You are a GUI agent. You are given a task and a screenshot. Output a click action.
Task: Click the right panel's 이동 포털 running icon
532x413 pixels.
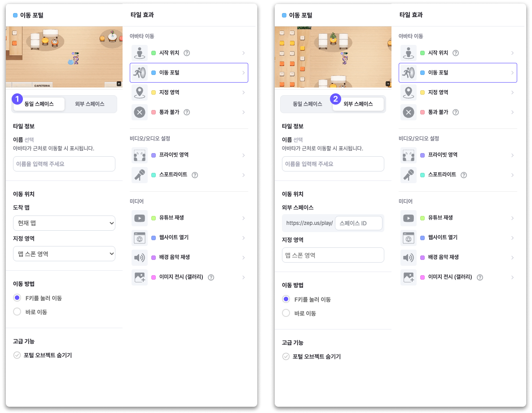tap(409, 73)
